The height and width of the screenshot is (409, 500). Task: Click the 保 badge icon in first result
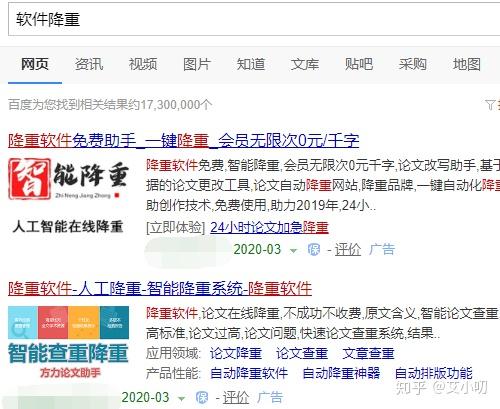pos(314,249)
